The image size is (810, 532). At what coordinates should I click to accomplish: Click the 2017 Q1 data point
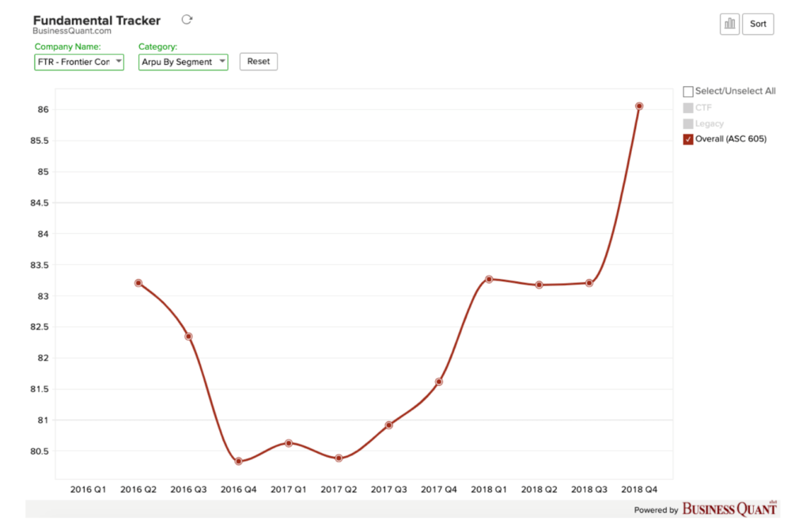click(289, 443)
